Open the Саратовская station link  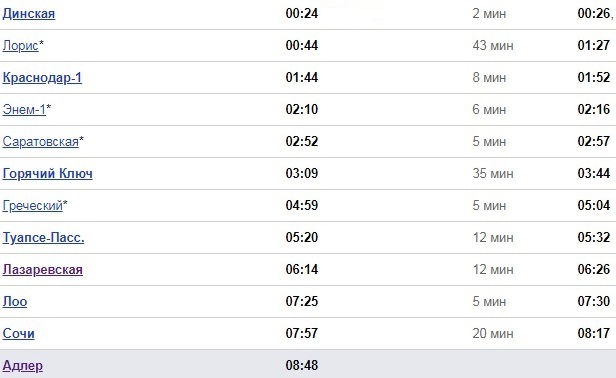coord(40,142)
